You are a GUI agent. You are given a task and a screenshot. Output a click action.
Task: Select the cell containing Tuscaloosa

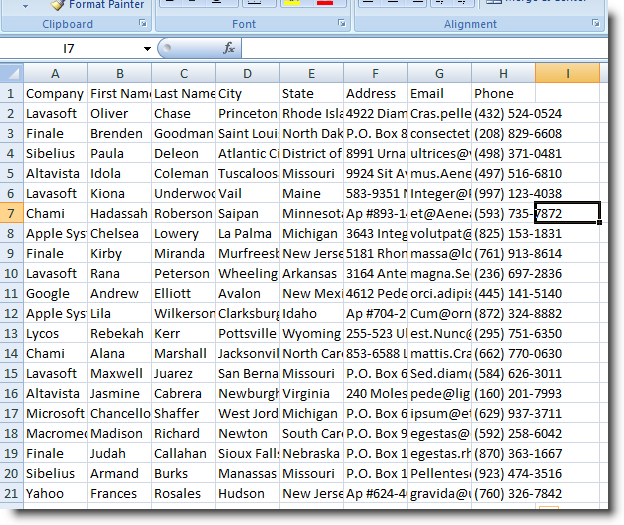(248, 174)
